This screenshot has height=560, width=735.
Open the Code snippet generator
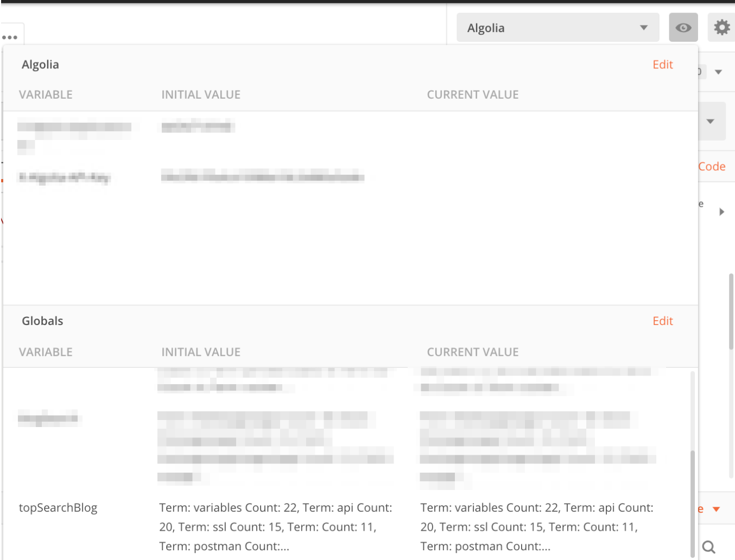[x=712, y=166]
